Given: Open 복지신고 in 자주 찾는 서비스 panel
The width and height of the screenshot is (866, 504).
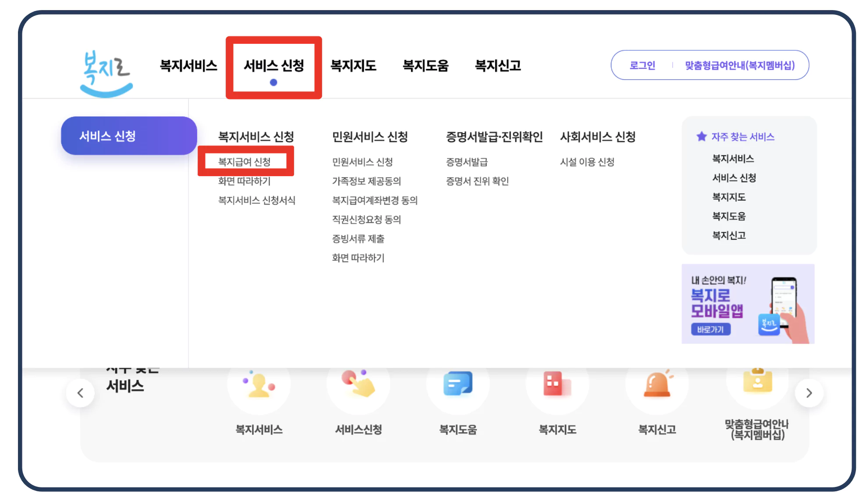Looking at the screenshot, I should point(729,235).
